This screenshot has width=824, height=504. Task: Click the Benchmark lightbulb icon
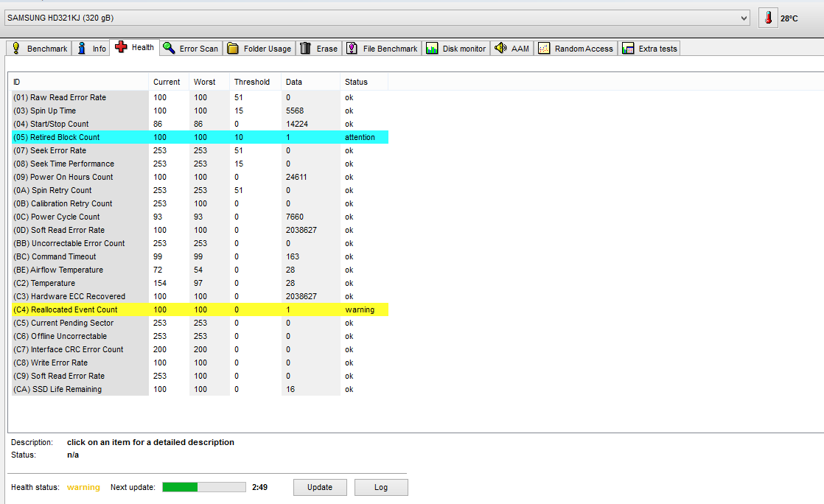15,49
